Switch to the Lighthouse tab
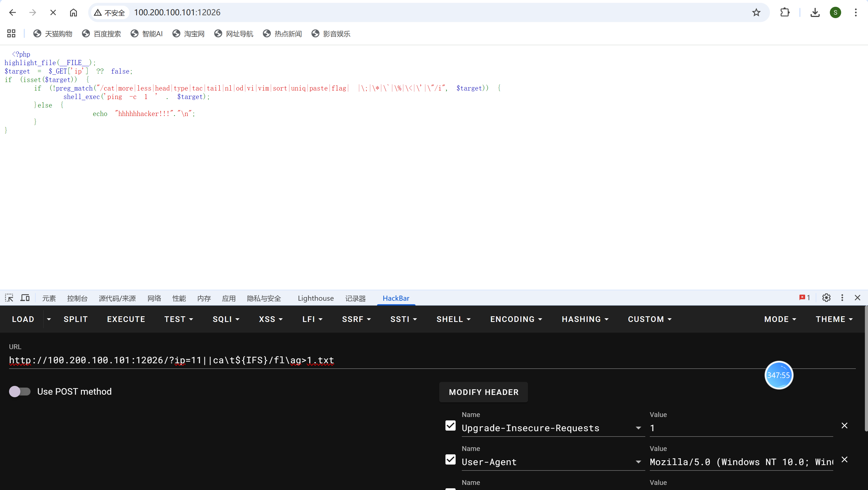 tap(316, 298)
